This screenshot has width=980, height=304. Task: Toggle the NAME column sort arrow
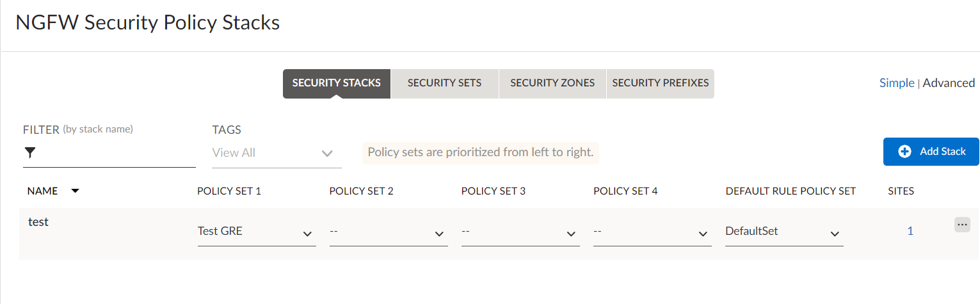(75, 191)
